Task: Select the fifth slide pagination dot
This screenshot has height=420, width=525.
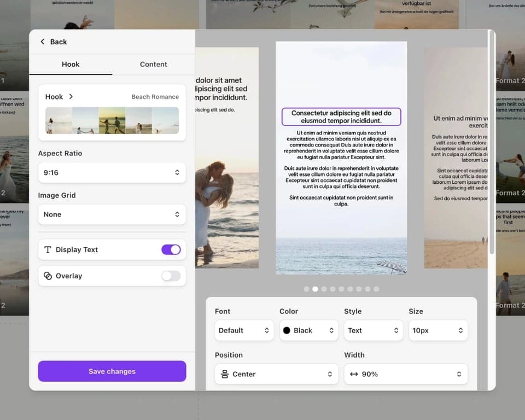Action: [x=341, y=289]
